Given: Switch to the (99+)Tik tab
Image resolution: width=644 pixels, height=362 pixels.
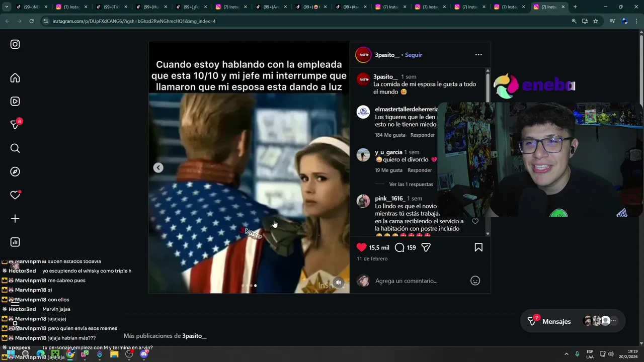Looking at the screenshot, I should [111, 7].
